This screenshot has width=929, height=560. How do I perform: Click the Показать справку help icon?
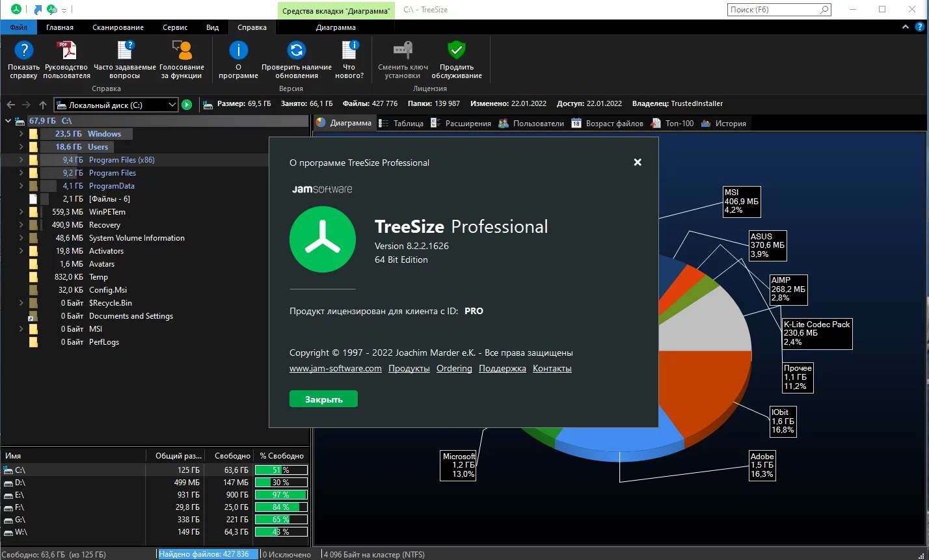(24, 51)
